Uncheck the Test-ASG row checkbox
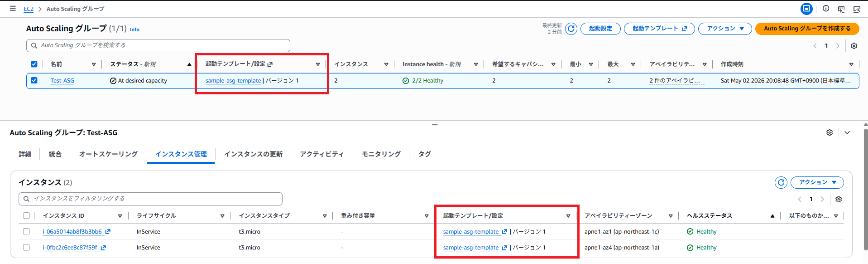 (34, 80)
